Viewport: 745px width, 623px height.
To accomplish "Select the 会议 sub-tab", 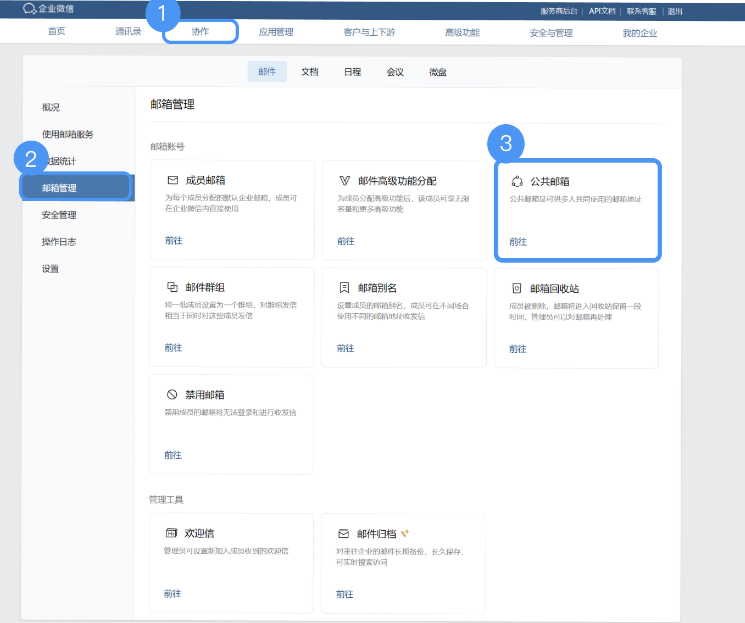I will point(395,72).
